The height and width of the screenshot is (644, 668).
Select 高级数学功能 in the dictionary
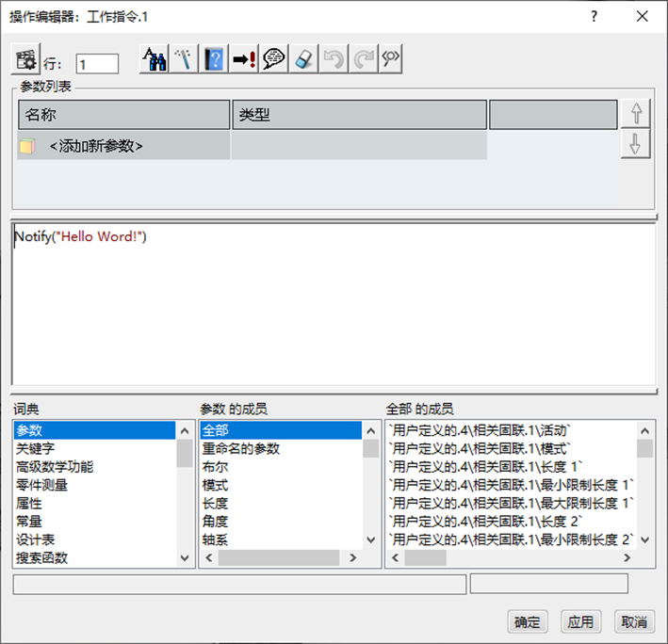(x=94, y=467)
